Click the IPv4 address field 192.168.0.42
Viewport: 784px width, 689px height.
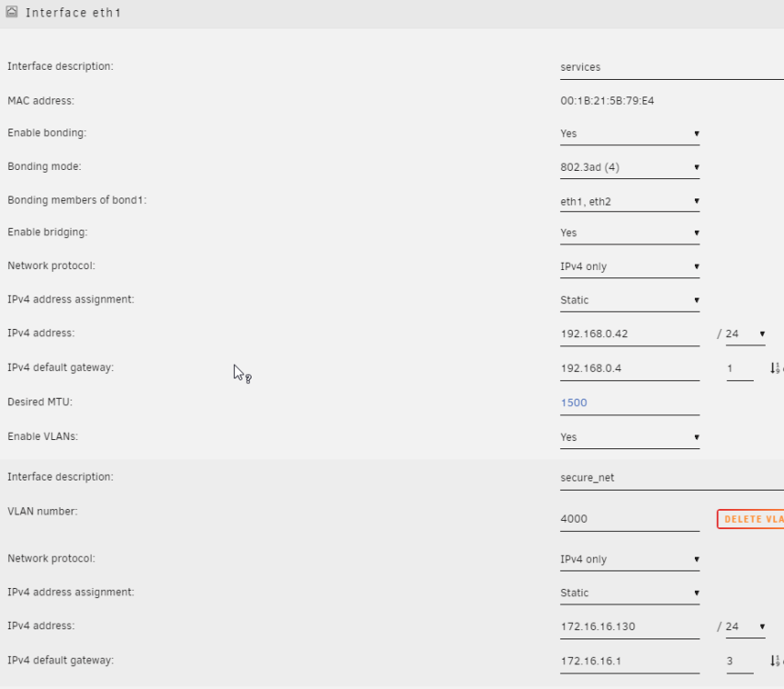pyautogui.click(x=630, y=333)
